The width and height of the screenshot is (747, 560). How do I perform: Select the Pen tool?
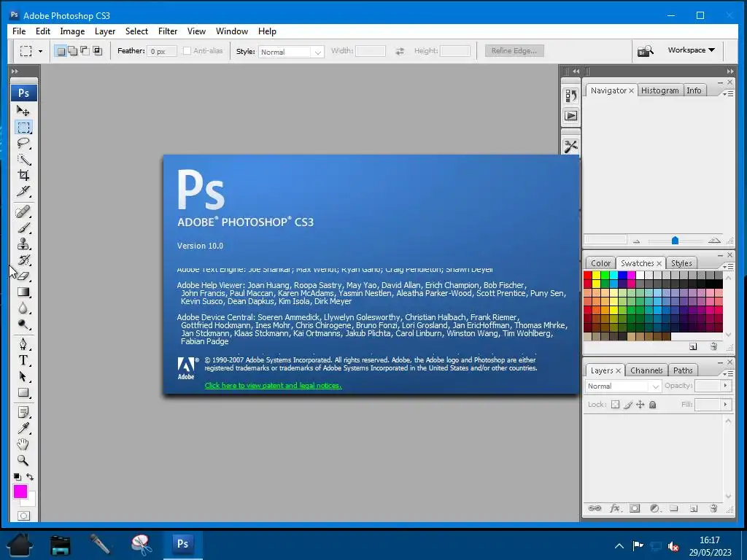tap(23, 344)
